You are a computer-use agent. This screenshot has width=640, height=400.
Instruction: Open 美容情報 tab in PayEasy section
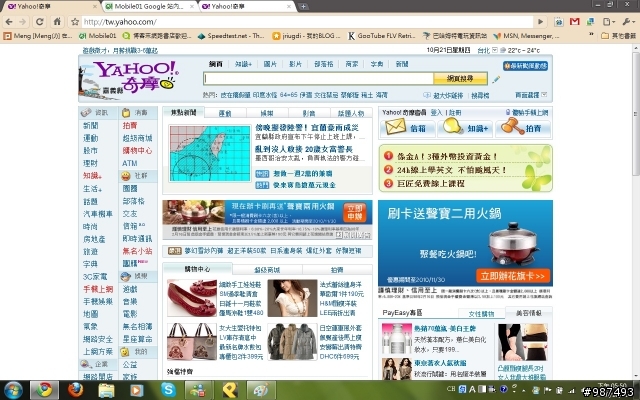point(529,313)
